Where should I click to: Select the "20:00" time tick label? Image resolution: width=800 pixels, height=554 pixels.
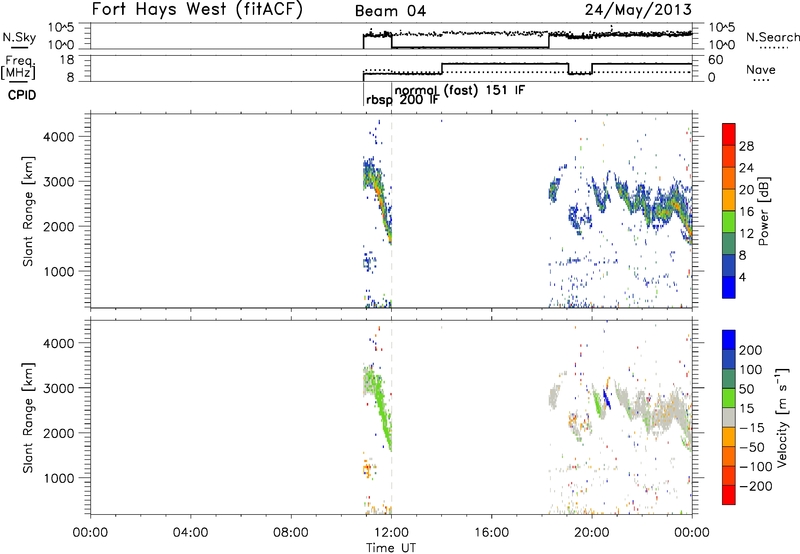point(591,533)
